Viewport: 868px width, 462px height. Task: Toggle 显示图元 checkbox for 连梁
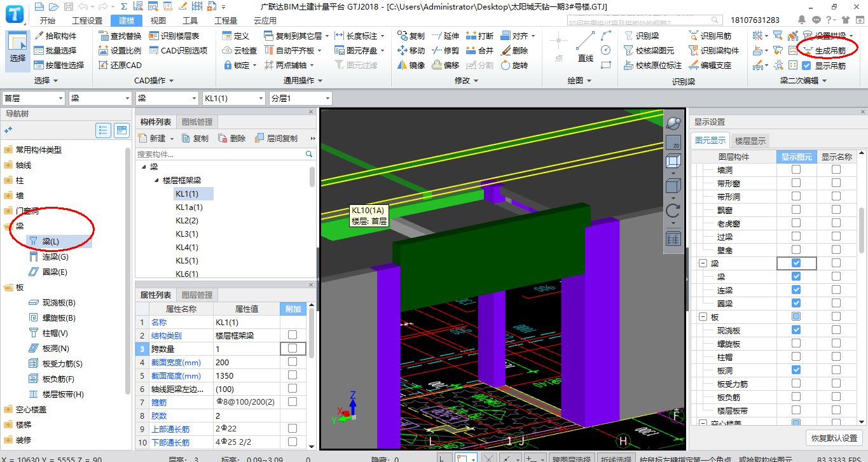click(x=796, y=290)
